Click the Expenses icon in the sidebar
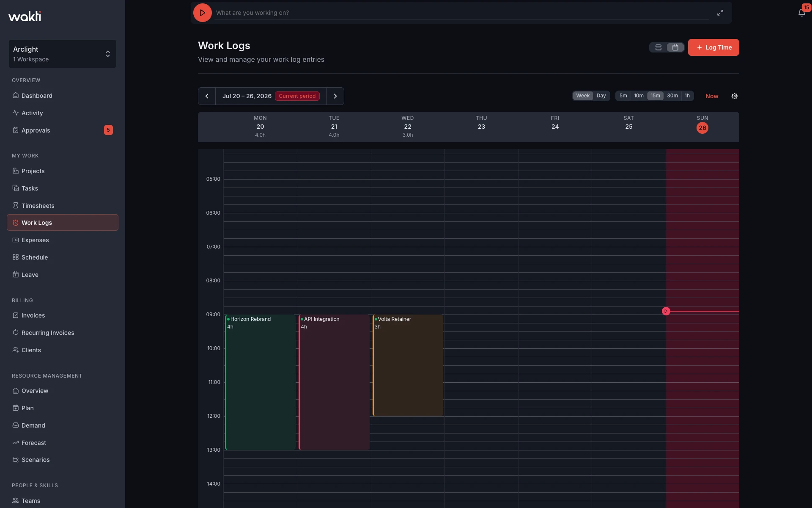The width and height of the screenshot is (812, 508). (16, 240)
